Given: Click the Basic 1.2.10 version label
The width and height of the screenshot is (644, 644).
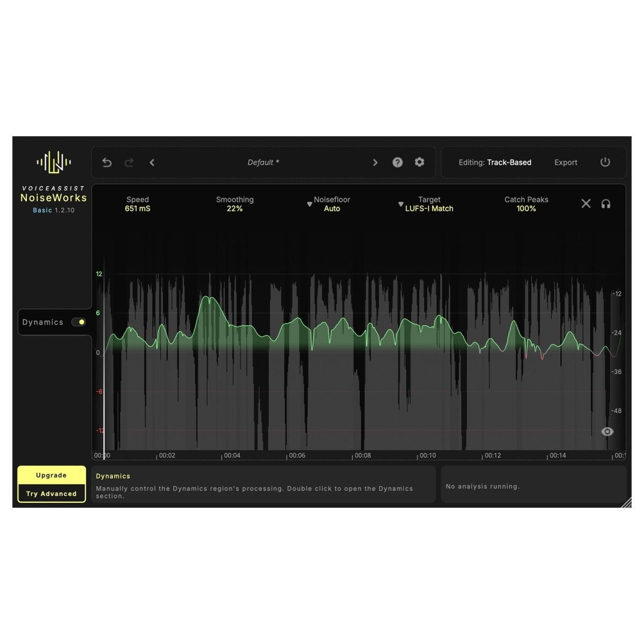Looking at the screenshot, I should pos(54,210).
